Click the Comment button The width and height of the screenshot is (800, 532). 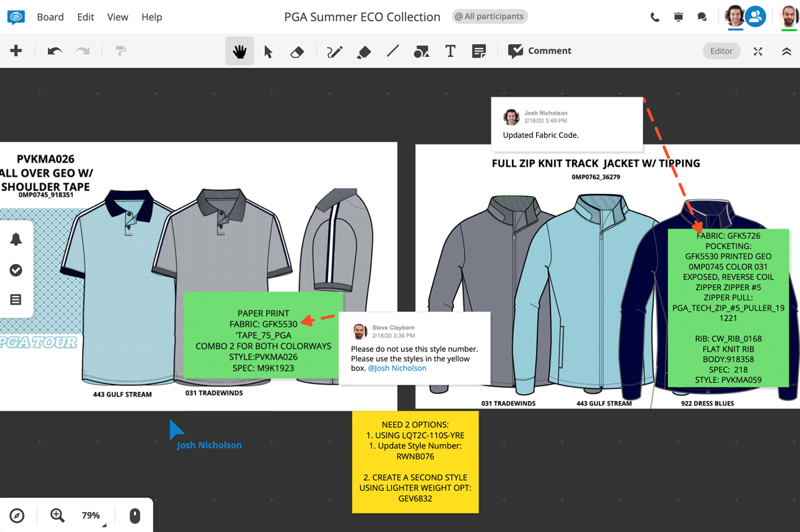(539, 51)
